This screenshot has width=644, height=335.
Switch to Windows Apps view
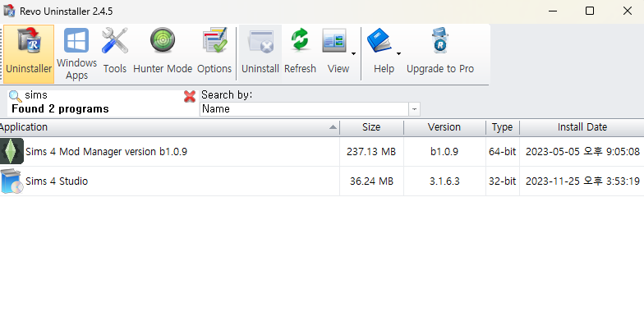76,53
